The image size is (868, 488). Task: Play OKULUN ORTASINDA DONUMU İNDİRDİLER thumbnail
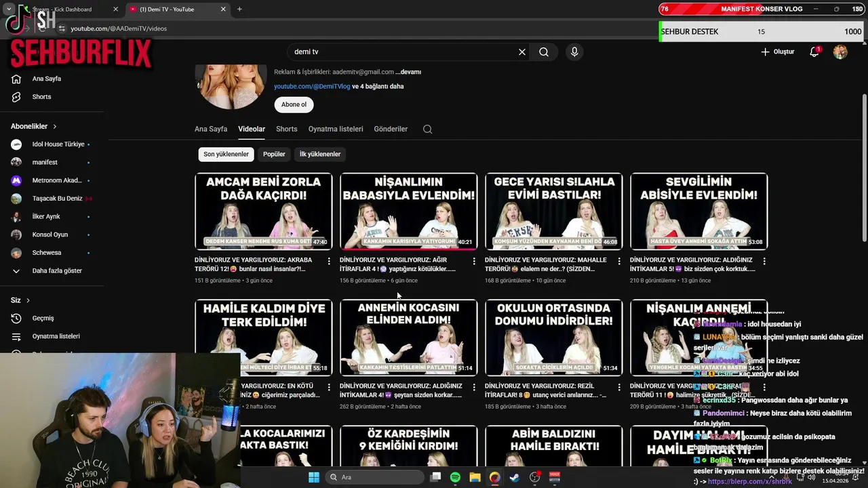point(553,338)
